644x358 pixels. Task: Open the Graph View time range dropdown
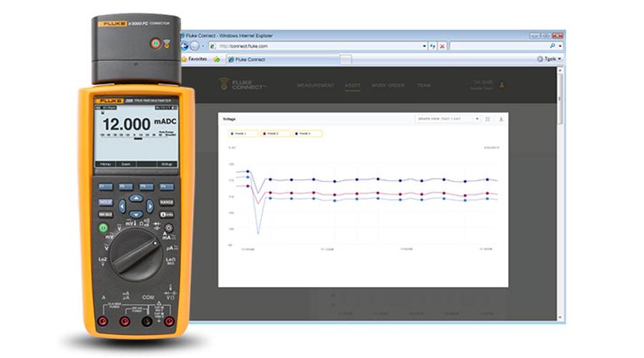(447, 119)
